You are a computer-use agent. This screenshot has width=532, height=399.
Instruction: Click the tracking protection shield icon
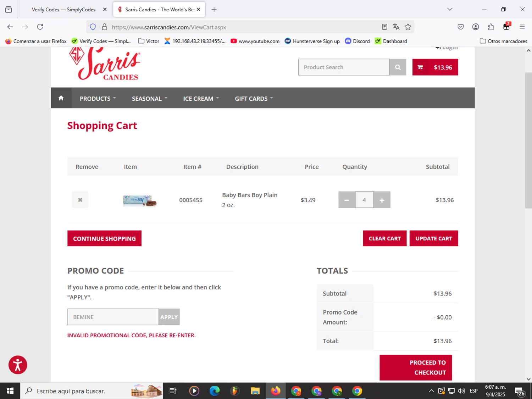click(93, 27)
